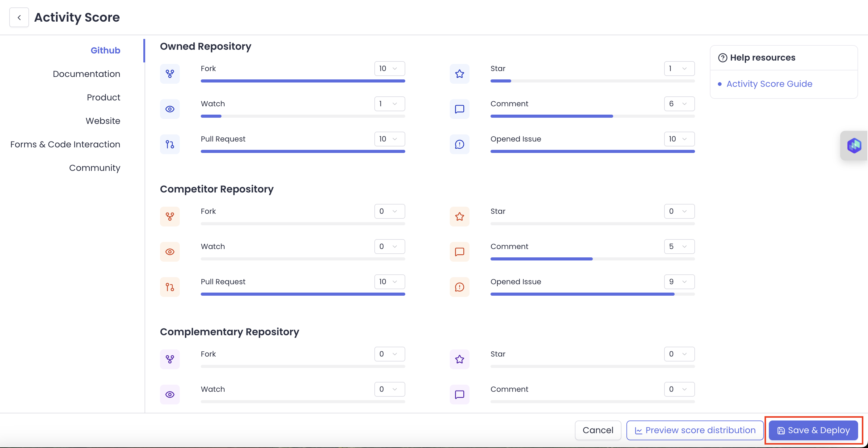Click the floating purple cube widget icon
Screen dimensions: 868x448
[854, 146]
